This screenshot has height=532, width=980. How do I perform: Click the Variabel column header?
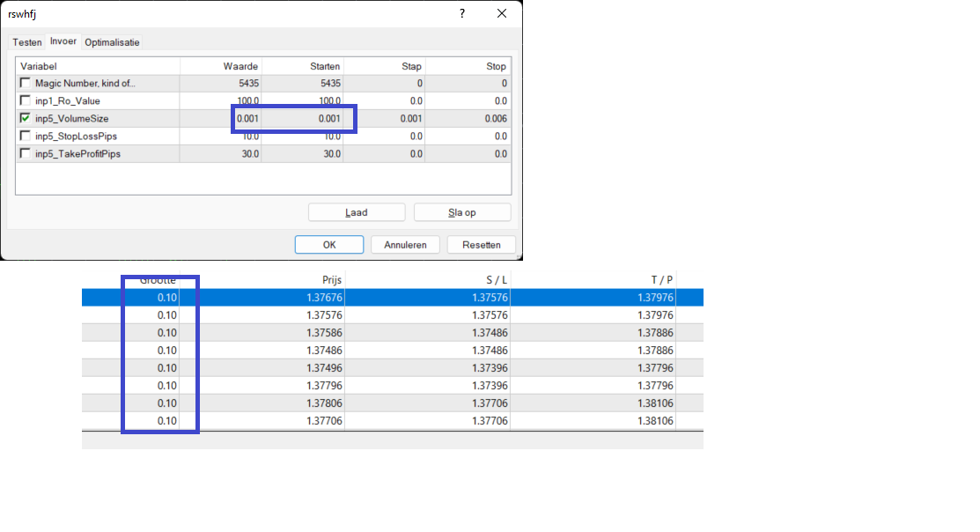(98, 66)
